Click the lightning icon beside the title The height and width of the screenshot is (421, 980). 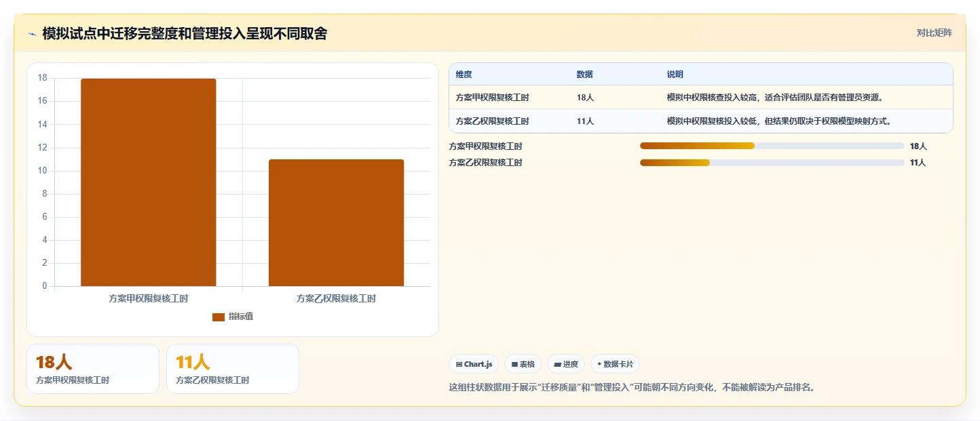click(x=33, y=34)
